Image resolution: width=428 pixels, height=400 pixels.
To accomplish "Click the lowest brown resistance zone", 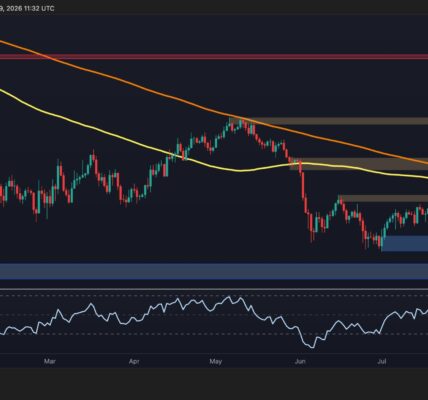I will click(x=383, y=198).
